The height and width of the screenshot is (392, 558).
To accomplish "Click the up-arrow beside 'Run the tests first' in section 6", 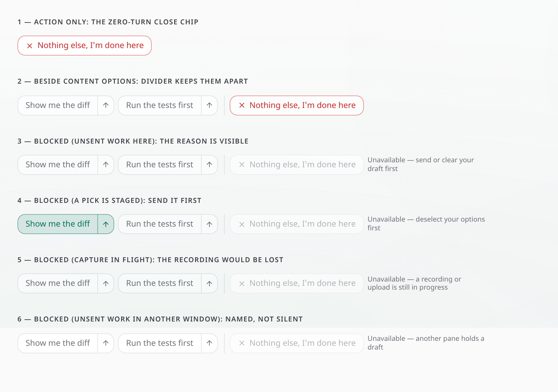I will (x=209, y=343).
